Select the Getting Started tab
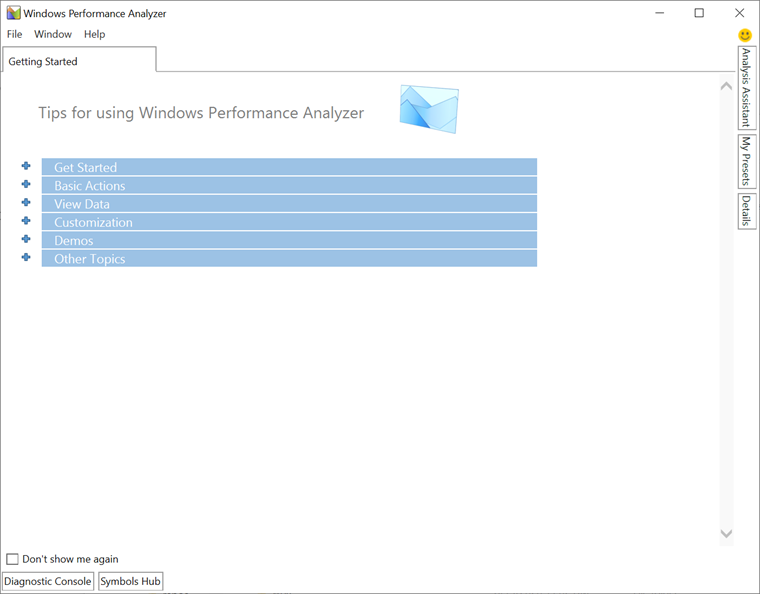This screenshot has height=594, width=760. pyautogui.click(x=79, y=60)
